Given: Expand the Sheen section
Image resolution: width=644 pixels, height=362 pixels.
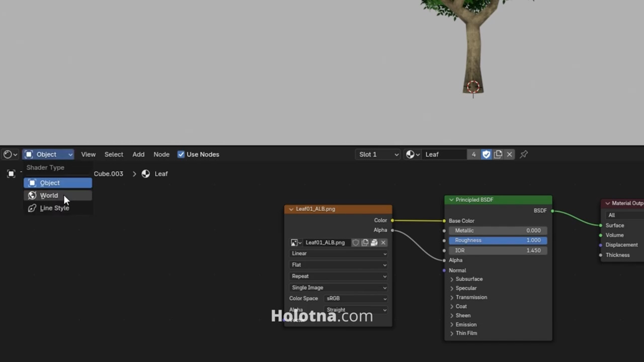Looking at the screenshot, I should coord(460,316).
